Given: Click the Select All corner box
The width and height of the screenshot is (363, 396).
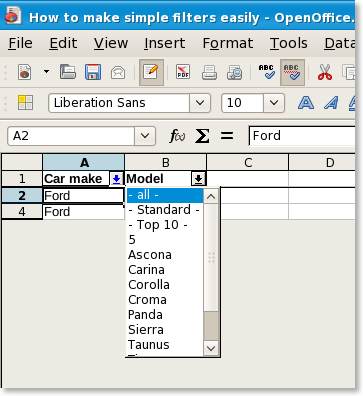Looking at the screenshot, I should coord(22,162).
